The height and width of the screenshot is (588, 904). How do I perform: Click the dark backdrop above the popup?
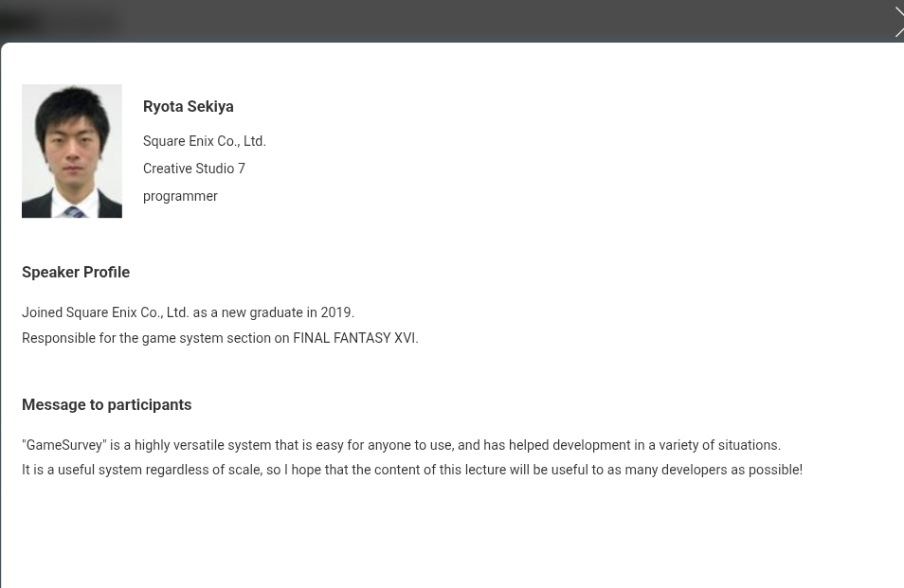(x=474, y=19)
